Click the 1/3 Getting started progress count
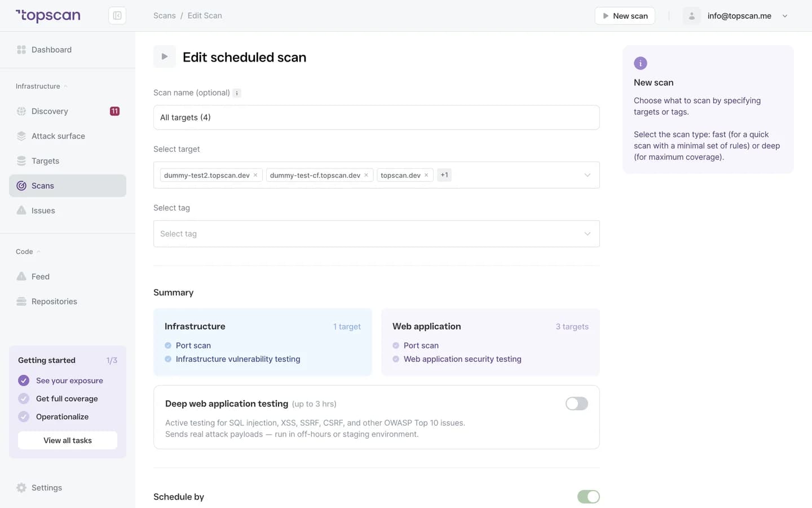 112,360
